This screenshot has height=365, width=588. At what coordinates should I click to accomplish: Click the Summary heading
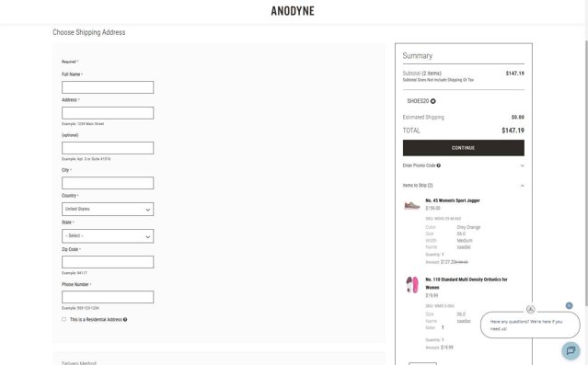pos(418,56)
